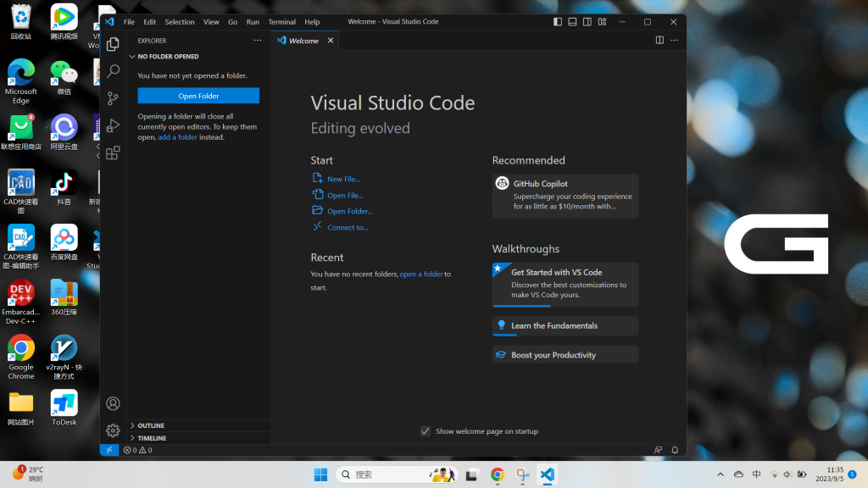Screen dimensions: 868x488
Task: Collapse the No Folder Opened section
Action: point(198,57)
